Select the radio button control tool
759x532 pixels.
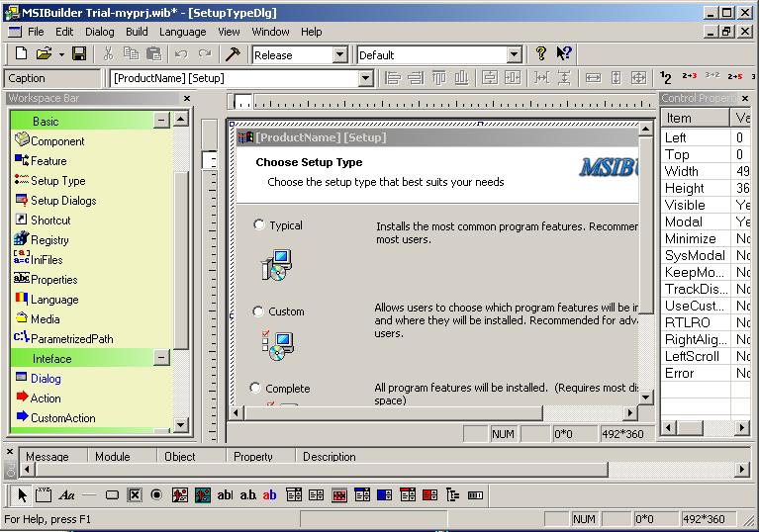[156, 494]
